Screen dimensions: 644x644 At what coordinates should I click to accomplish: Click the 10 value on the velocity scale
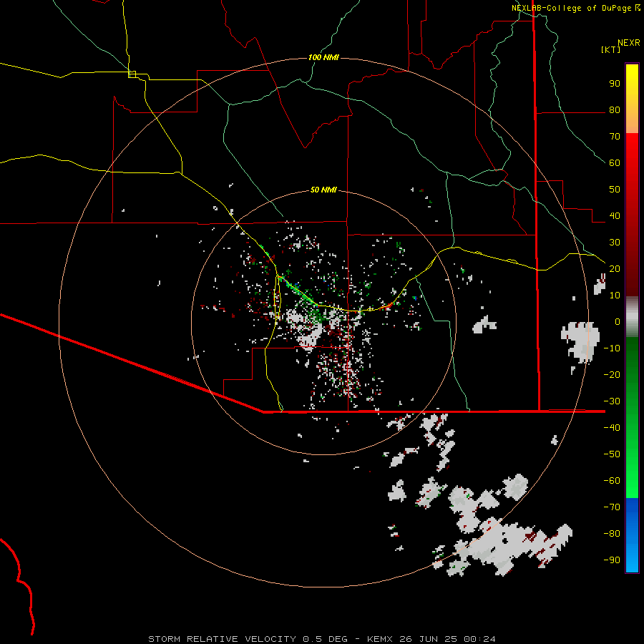pos(615,296)
